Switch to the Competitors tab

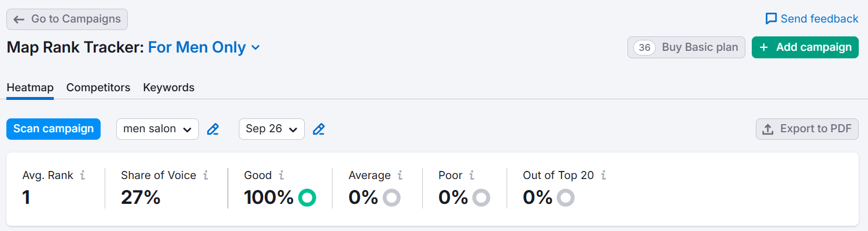pos(98,88)
